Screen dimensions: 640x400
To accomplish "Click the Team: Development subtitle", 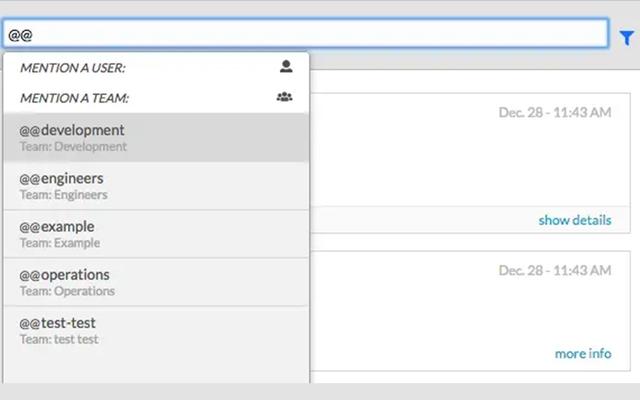I will click(x=73, y=147).
